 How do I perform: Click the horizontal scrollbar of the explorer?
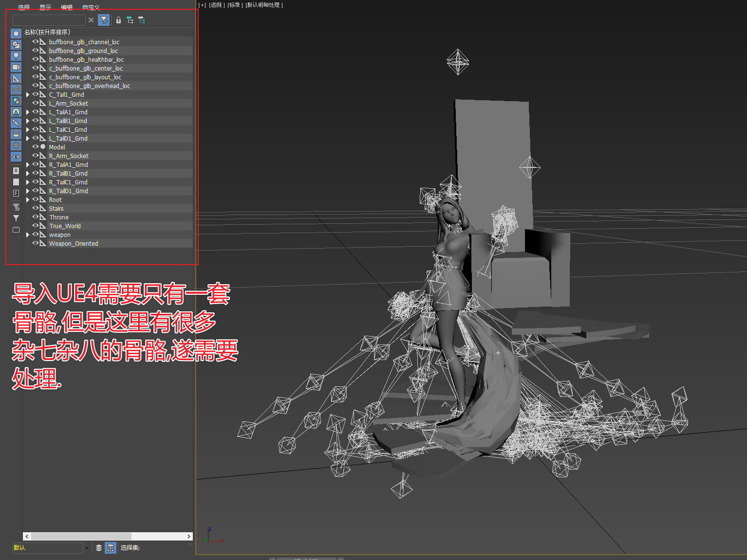(108, 536)
